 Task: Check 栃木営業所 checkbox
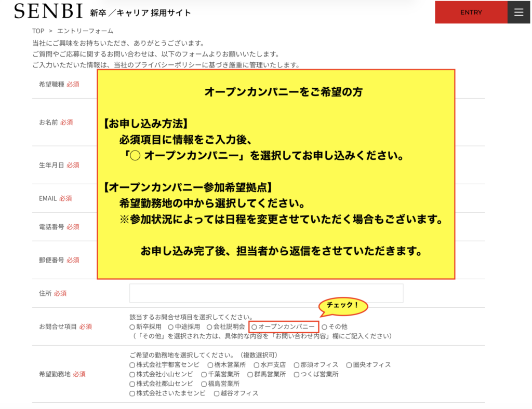tap(210, 365)
